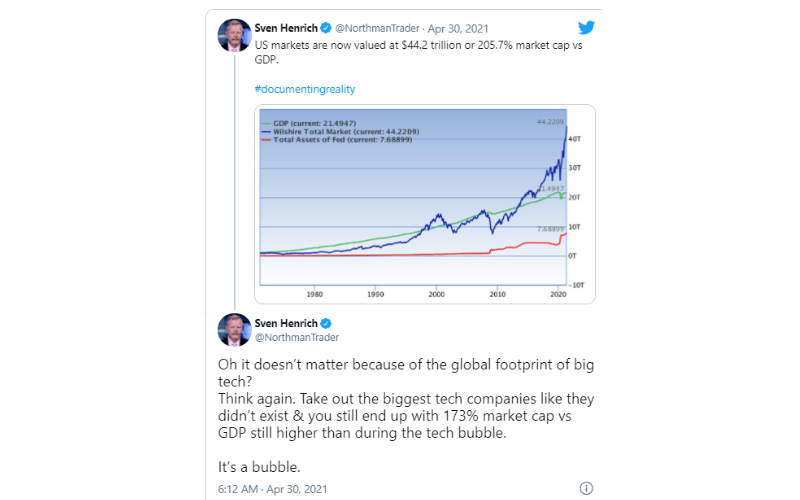Click the Total Assets of Fed legend entry
This screenshot has height=500, width=800.
tap(337, 139)
